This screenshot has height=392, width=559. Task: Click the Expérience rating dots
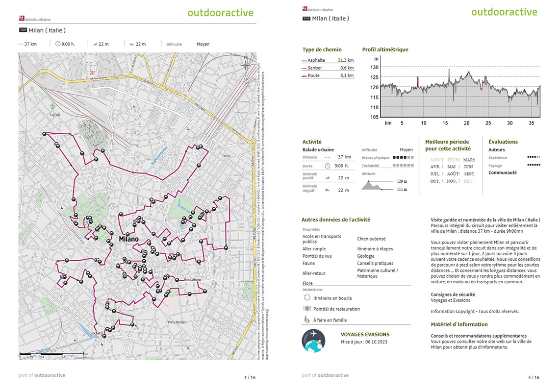coord(534,157)
